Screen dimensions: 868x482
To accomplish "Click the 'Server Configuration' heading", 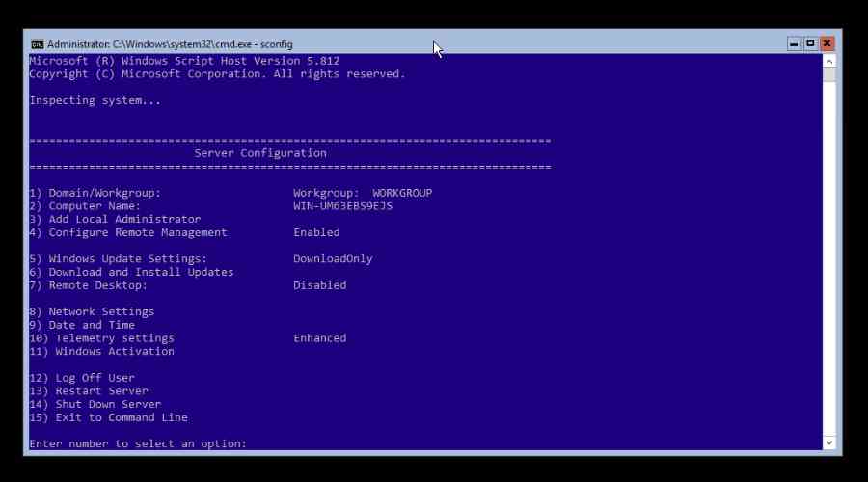I will [260, 153].
